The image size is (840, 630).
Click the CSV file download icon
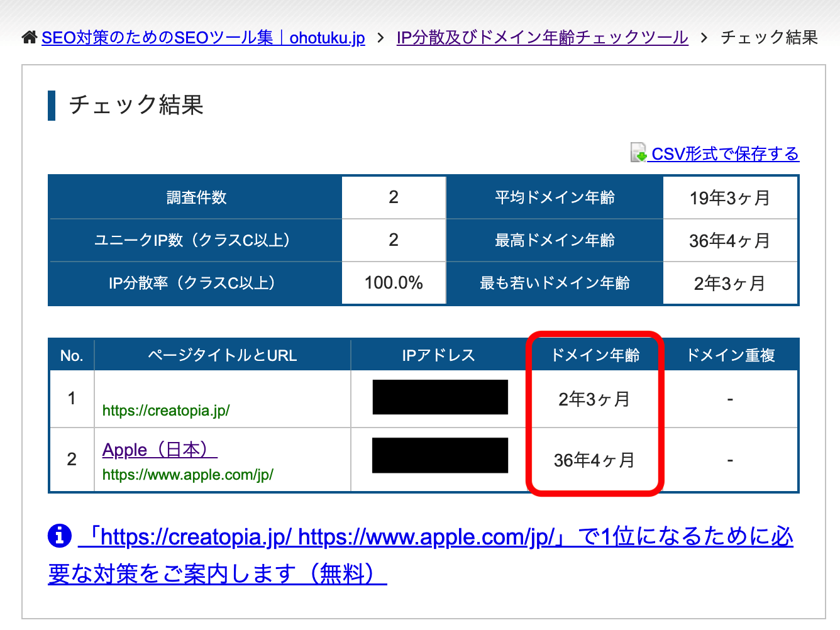pos(637,152)
